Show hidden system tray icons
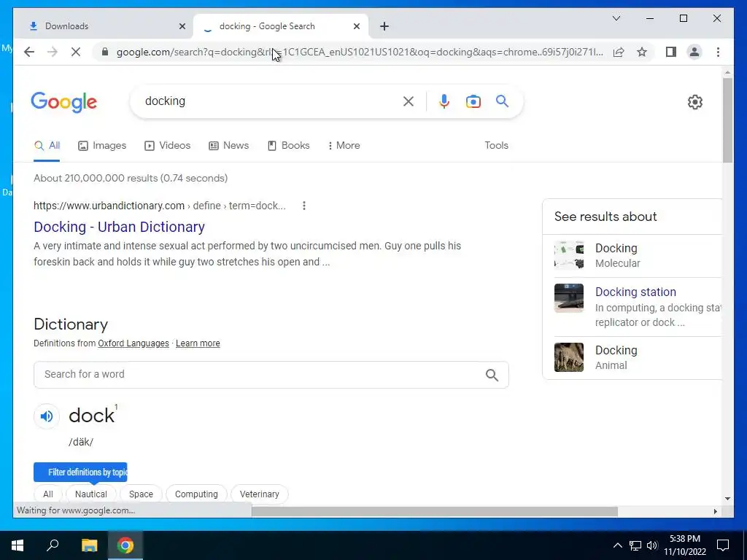747x560 pixels. pyautogui.click(x=617, y=545)
